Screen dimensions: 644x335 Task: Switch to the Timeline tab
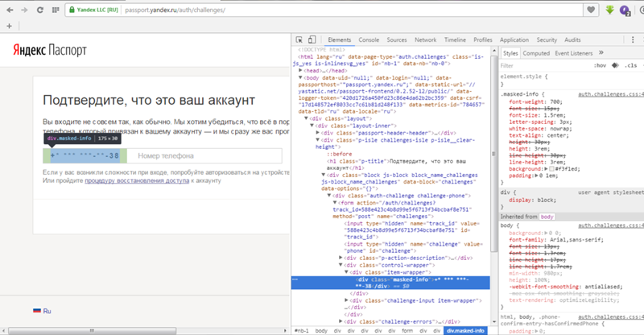455,40
